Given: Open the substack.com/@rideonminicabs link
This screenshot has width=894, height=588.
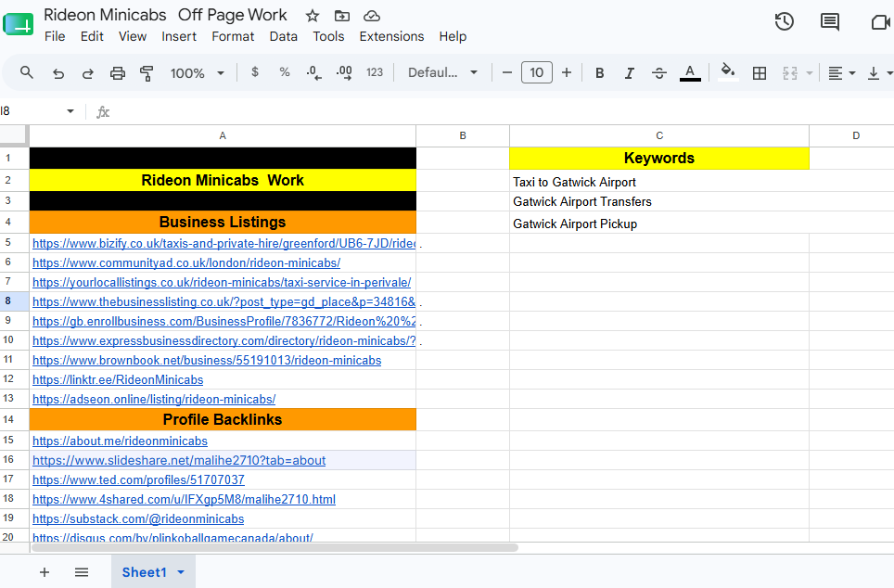Looking at the screenshot, I should (x=138, y=519).
